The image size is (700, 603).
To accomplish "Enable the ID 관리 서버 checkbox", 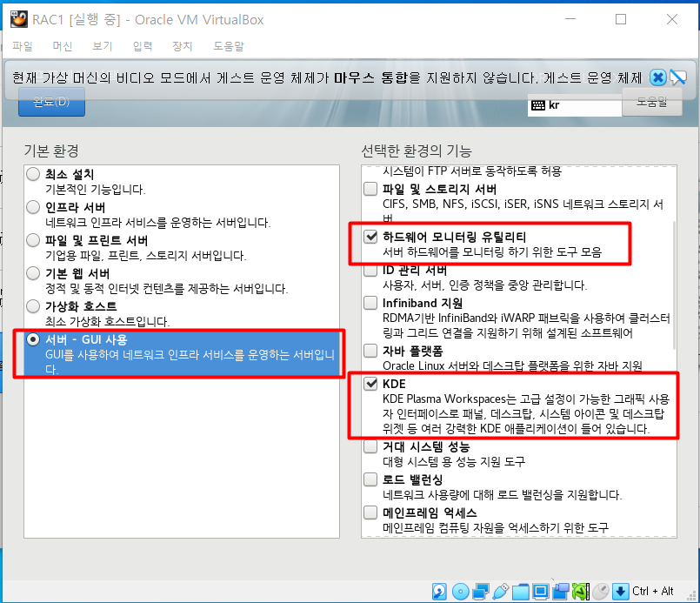I will (370, 270).
